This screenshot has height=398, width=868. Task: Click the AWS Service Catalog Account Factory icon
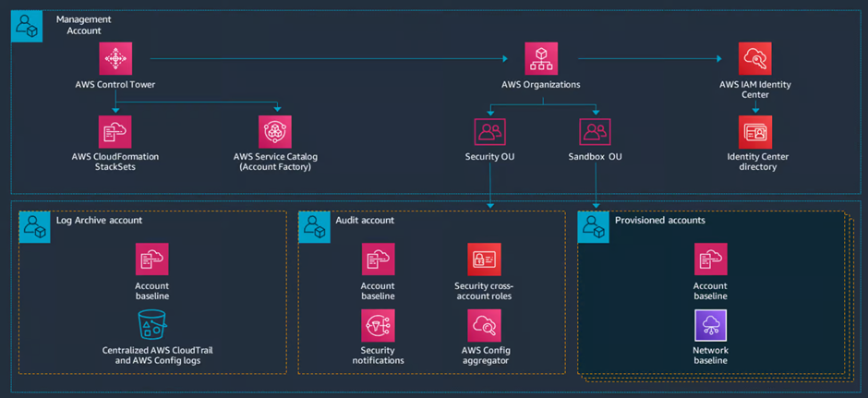tap(275, 132)
